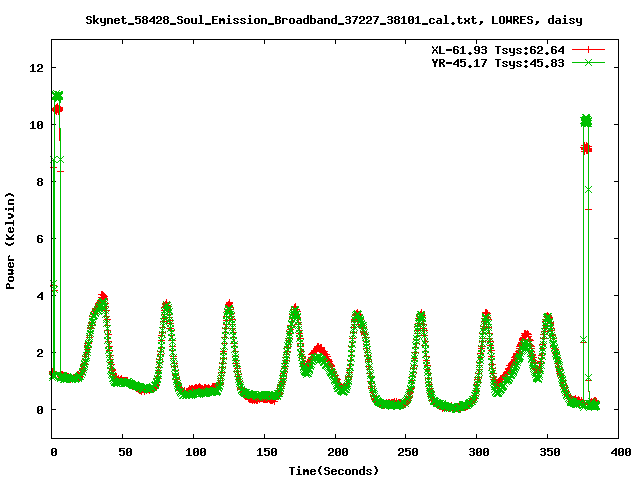
Task: Click the Power (Kelvin) y-axis label
Action: [10, 241]
